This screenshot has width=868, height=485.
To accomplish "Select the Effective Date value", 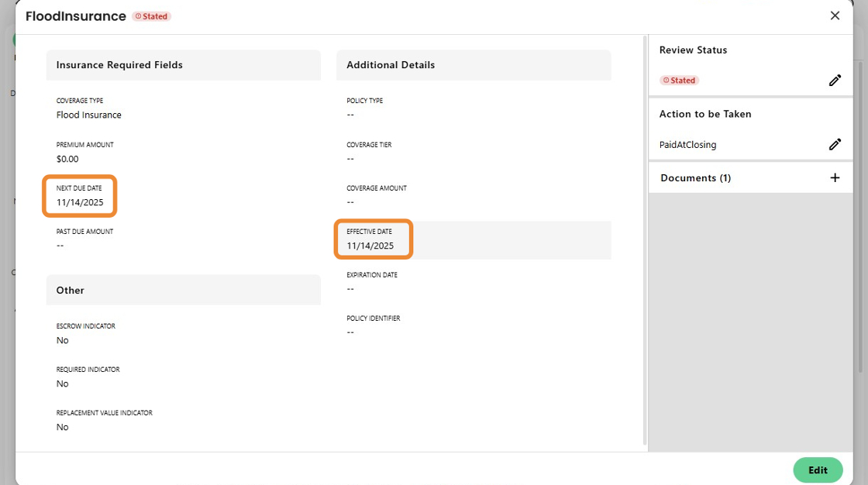I will (x=370, y=246).
